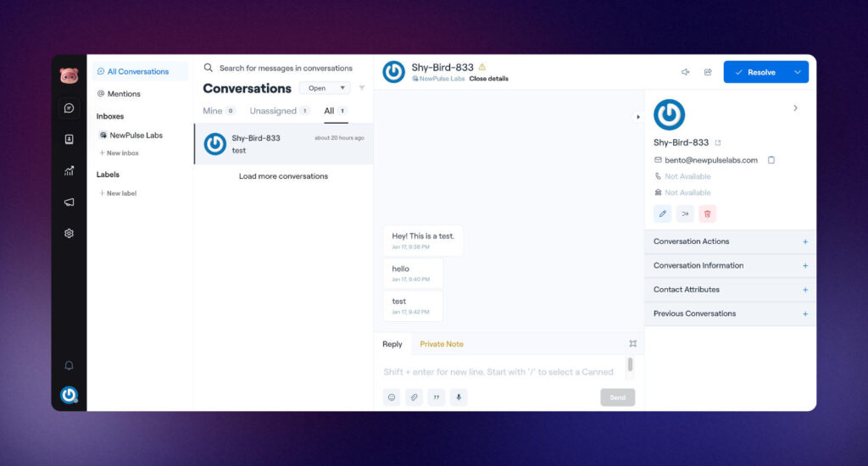Open the Shy-Bird-833 conversation in list
Screen dimensions: 868x466
click(284, 144)
